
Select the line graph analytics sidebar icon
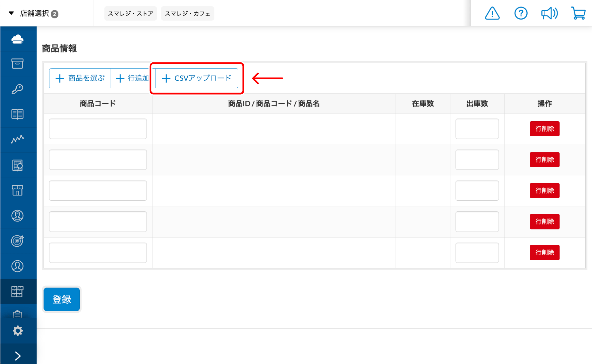click(x=18, y=139)
